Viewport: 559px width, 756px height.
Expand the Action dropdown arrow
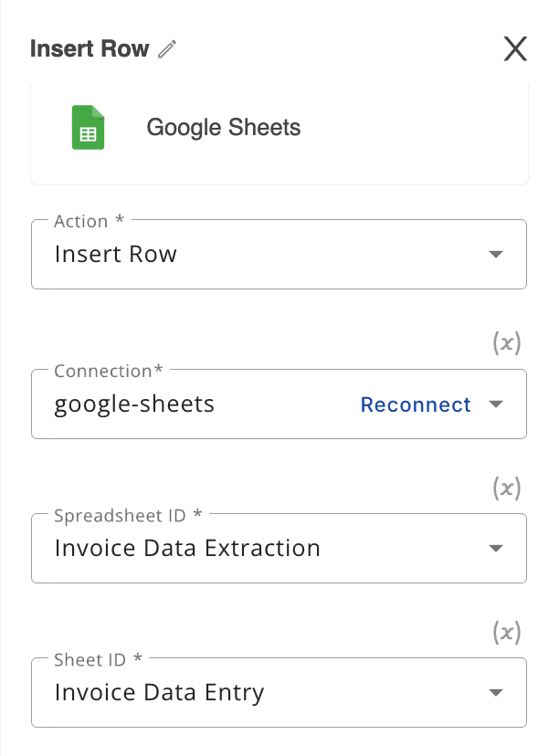click(496, 255)
